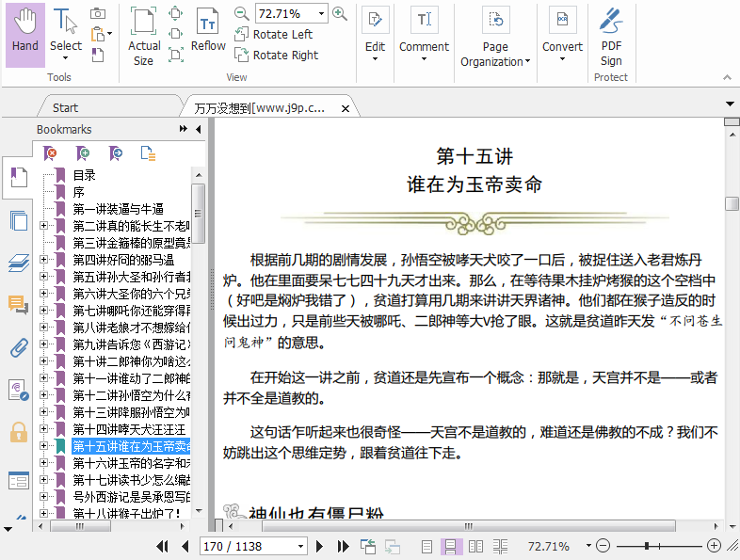Open the Form Fields side panel
The image size is (740, 560).
[x=19, y=481]
